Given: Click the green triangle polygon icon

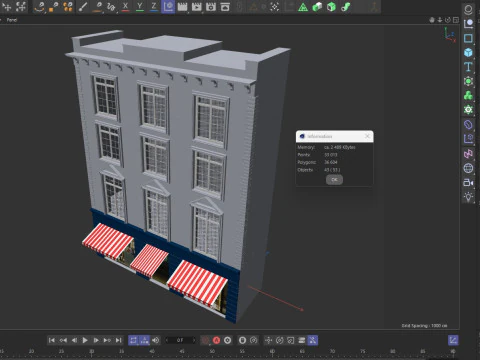Looking at the screenshot, I should click(303, 7).
